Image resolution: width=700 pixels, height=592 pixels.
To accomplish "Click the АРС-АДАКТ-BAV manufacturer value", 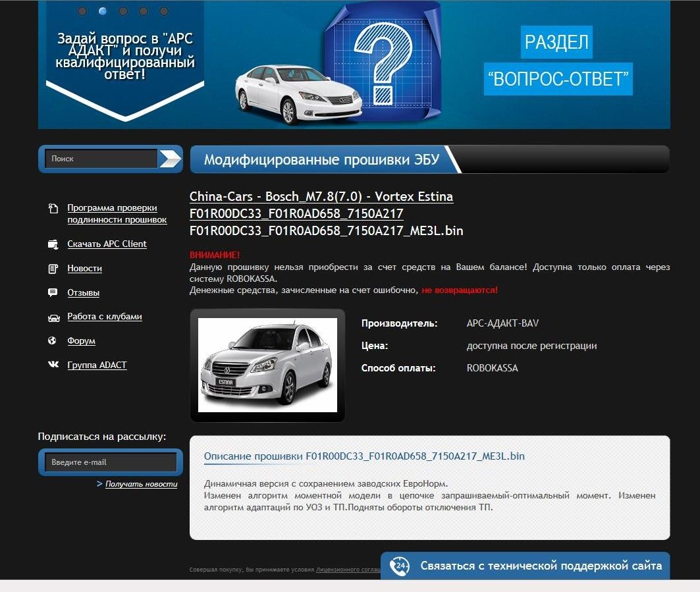I will pos(502,323).
